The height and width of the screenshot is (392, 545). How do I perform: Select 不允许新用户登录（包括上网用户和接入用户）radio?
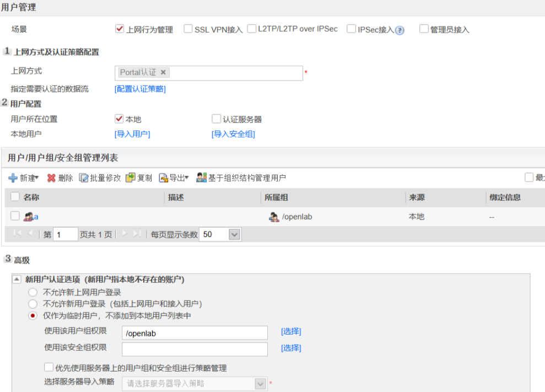[33, 304]
